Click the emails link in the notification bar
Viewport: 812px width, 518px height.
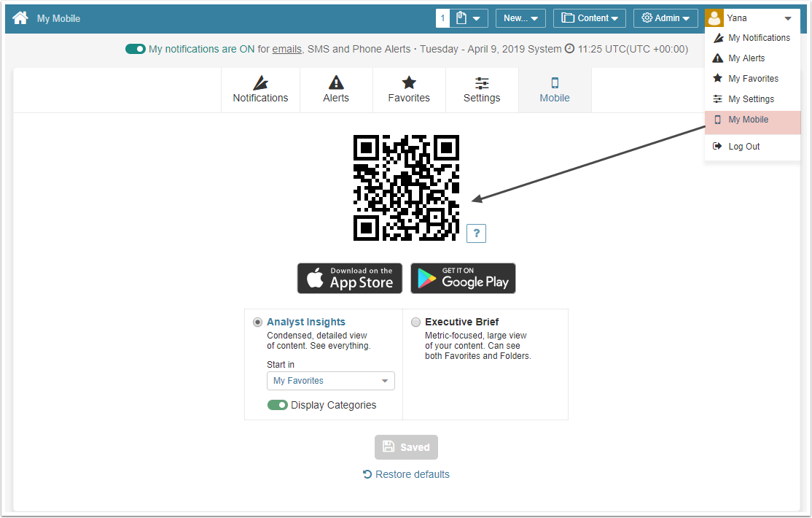coord(287,50)
